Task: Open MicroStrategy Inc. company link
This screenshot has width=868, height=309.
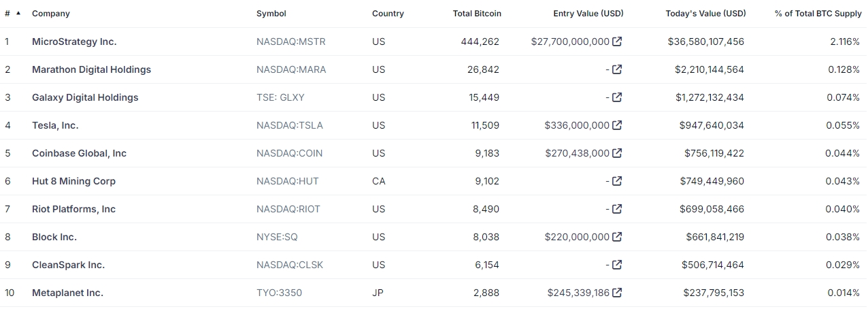Action: [x=74, y=42]
